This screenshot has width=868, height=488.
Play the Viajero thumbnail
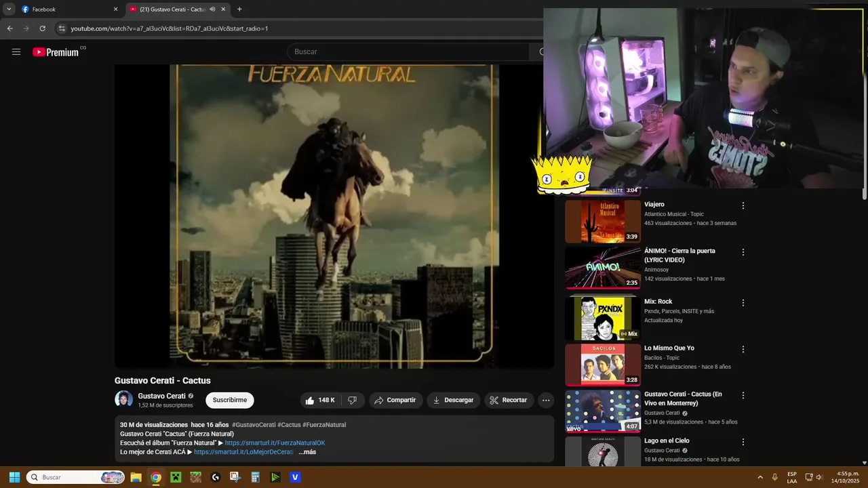(603, 221)
